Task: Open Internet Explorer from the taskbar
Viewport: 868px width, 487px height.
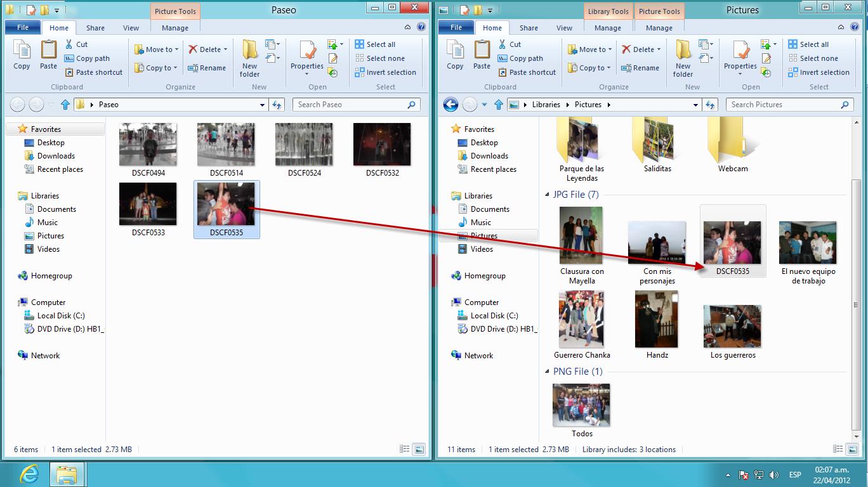Action: (29, 474)
